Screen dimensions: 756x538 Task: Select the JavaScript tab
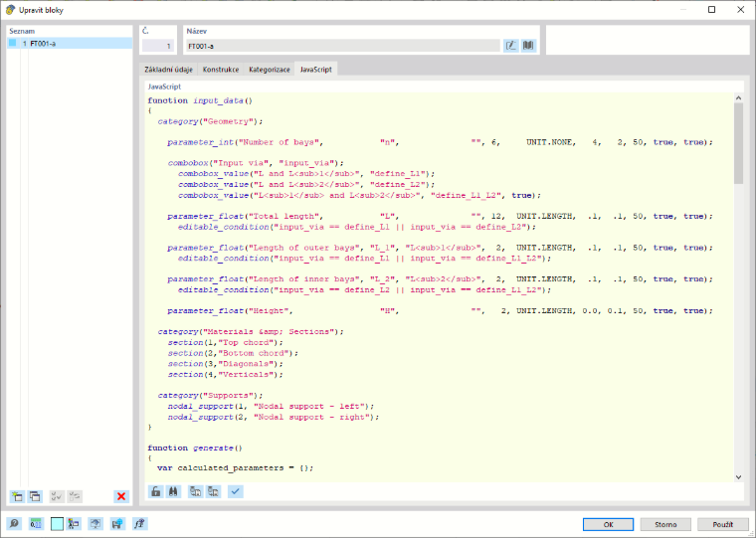tap(315, 70)
